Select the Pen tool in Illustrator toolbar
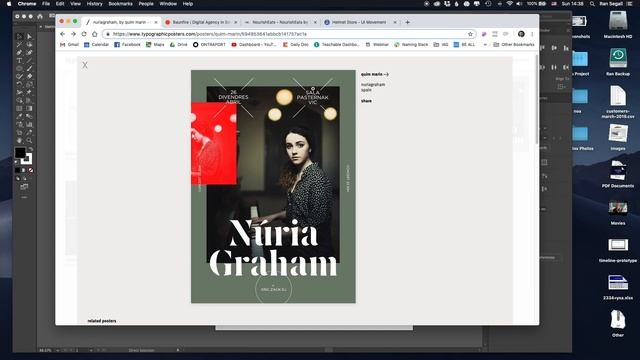 click(19, 52)
